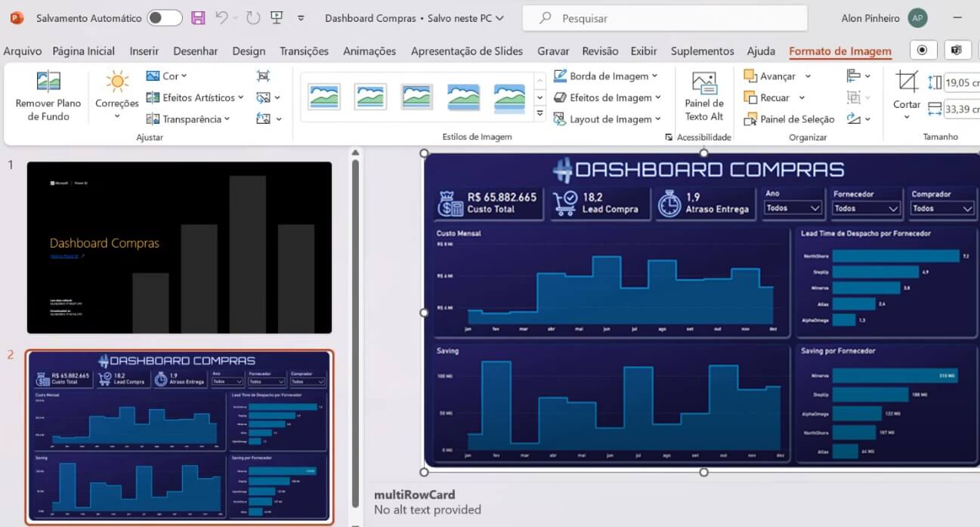Viewport: 980px width, 527px height.
Task: Switch to the Exibir tab
Action: pos(644,51)
